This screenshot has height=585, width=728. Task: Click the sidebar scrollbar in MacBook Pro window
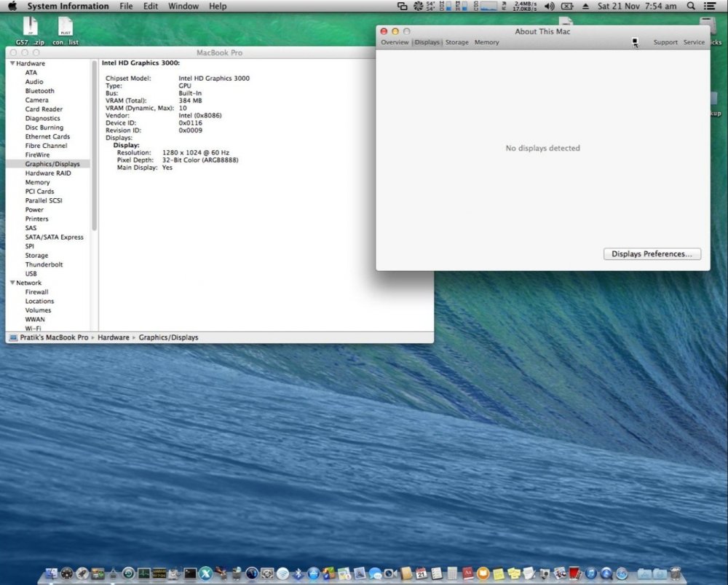[94, 146]
